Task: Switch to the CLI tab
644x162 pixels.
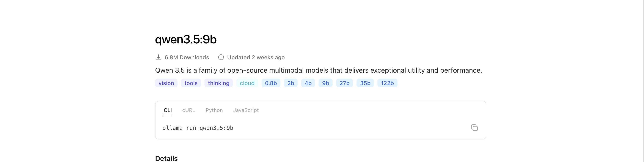Action: click(x=168, y=110)
